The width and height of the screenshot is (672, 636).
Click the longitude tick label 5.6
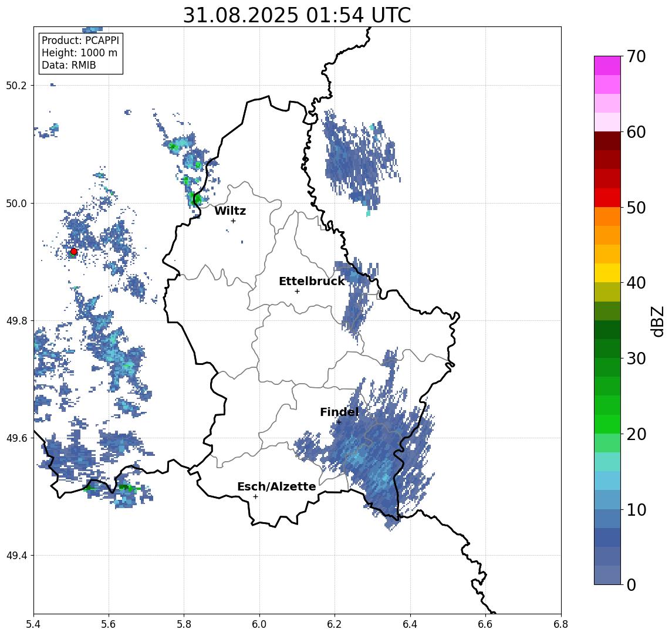coord(109,624)
